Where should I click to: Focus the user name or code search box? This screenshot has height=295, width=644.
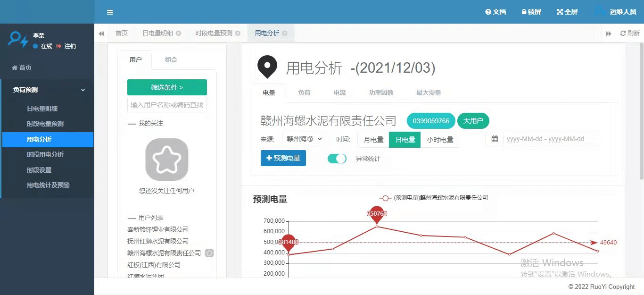[x=167, y=105]
